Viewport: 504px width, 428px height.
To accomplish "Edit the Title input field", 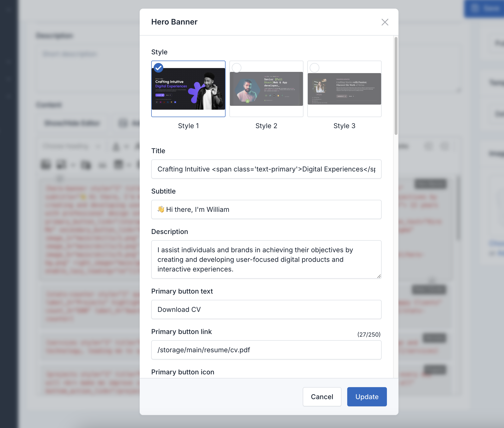I will pos(266,169).
